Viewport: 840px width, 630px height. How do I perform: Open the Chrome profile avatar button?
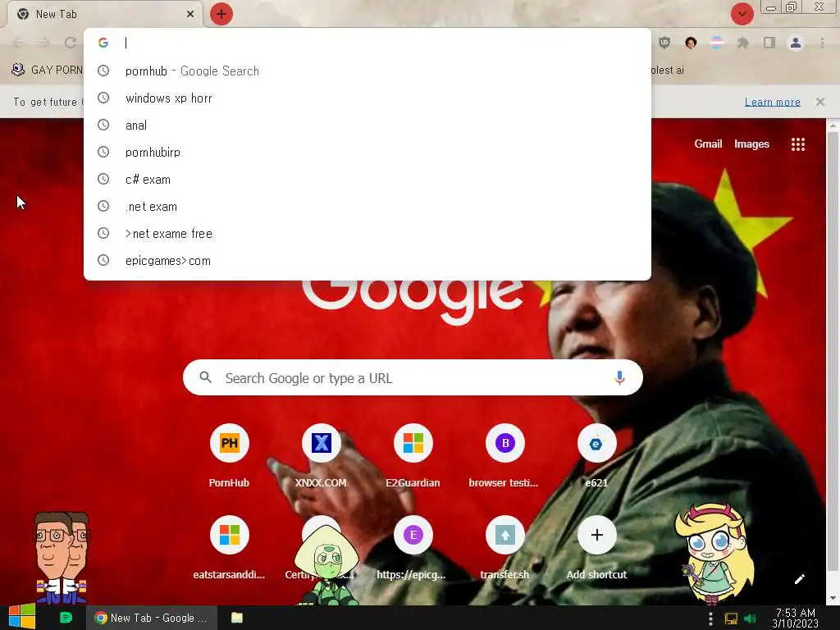tap(796, 43)
